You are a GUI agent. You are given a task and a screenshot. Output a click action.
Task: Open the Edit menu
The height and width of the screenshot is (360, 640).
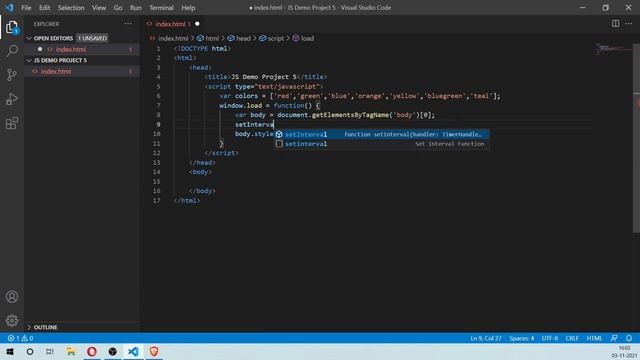point(44,8)
